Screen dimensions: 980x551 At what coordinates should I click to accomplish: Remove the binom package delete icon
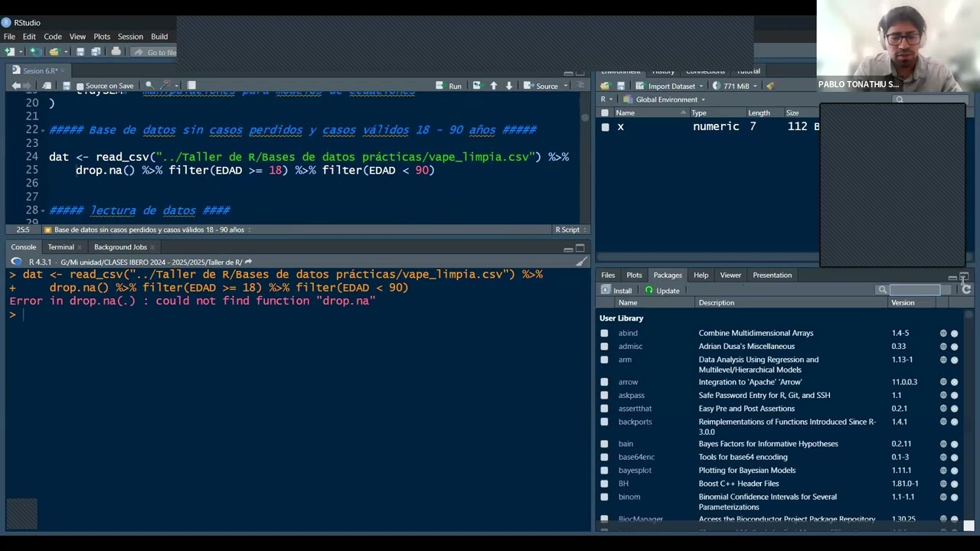click(x=954, y=497)
